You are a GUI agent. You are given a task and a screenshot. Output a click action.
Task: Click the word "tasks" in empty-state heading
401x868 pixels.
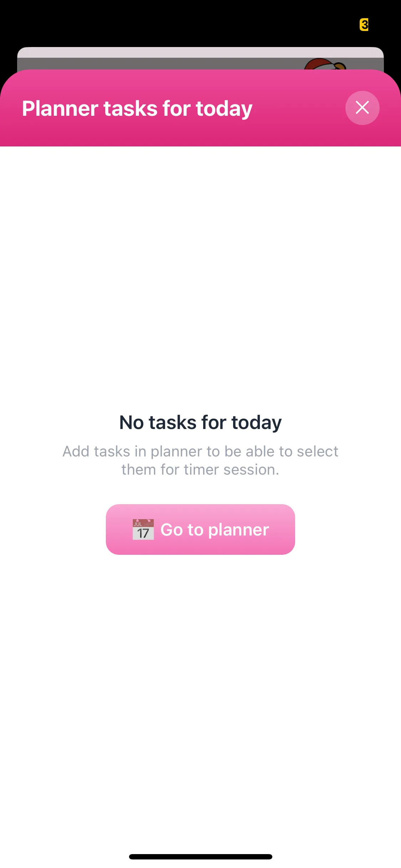coord(173,423)
